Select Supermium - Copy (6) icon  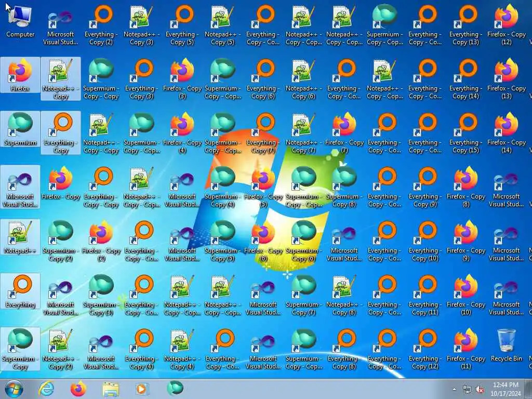(x=303, y=241)
